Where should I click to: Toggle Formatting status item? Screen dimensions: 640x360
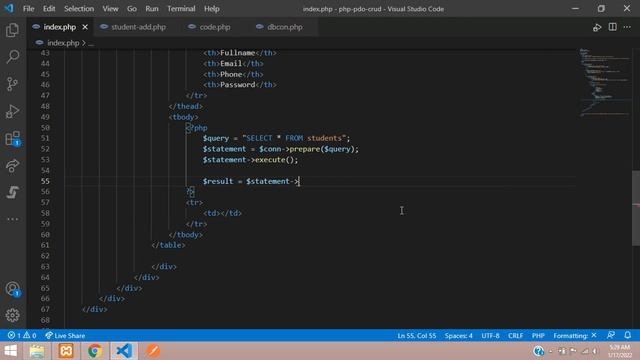click(575, 336)
